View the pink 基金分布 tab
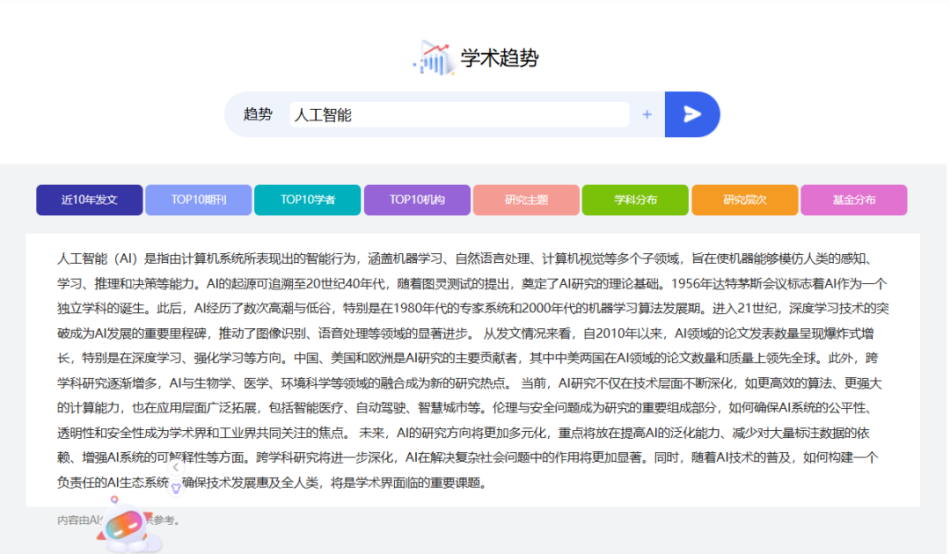 pos(853,200)
